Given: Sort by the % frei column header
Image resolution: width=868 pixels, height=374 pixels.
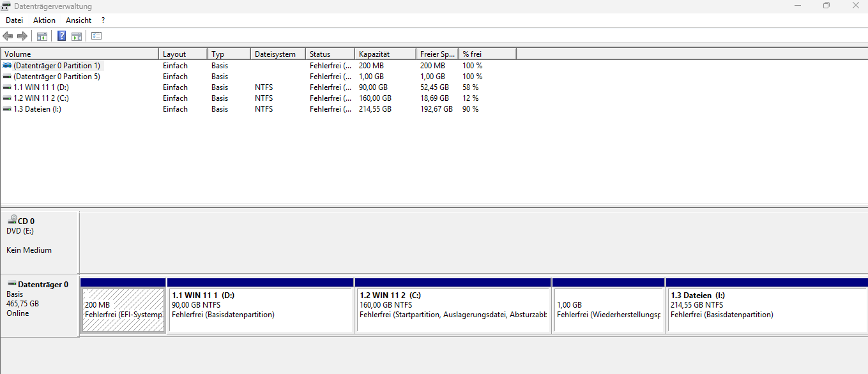Looking at the screenshot, I should click(487, 54).
